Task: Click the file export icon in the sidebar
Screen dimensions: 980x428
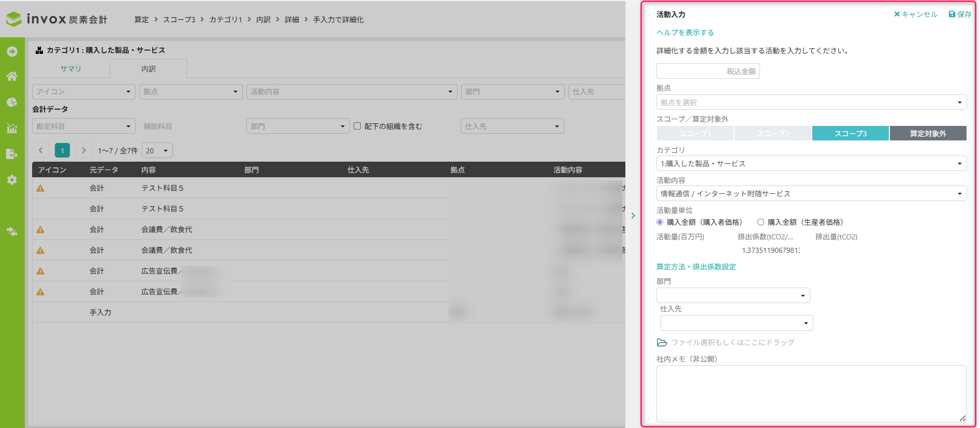Action: click(12, 154)
